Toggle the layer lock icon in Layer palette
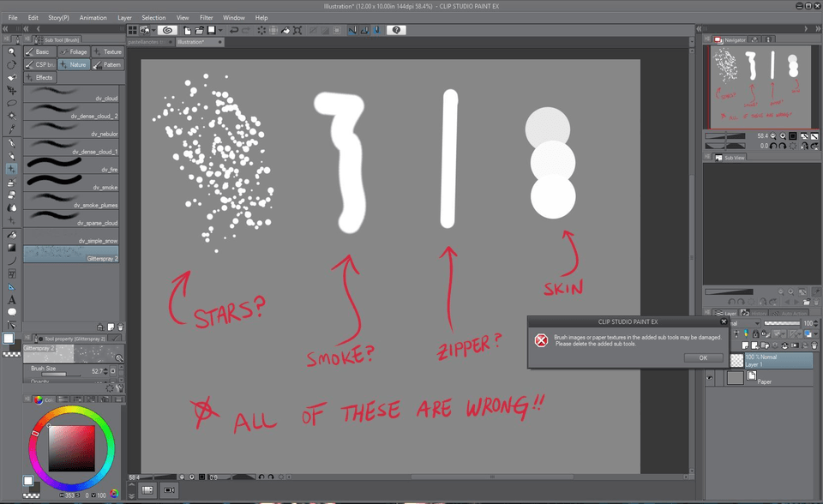823x504 pixels. (x=756, y=333)
